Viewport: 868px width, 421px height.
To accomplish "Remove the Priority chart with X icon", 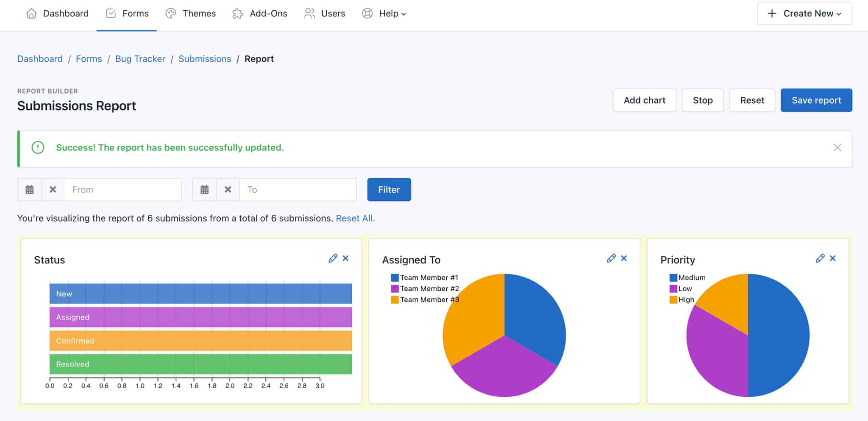I will pos(833,258).
